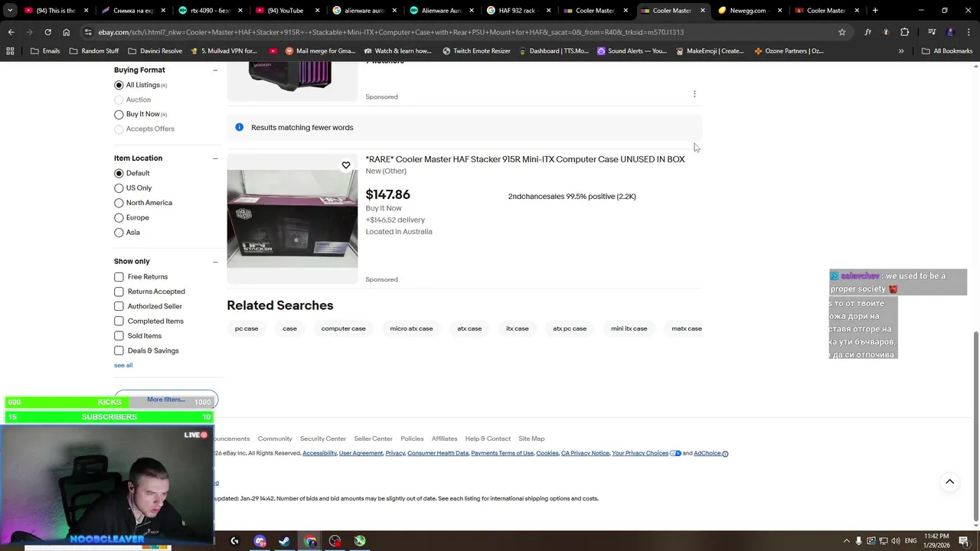Check the Completed Items filter

(x=119, y=321)
